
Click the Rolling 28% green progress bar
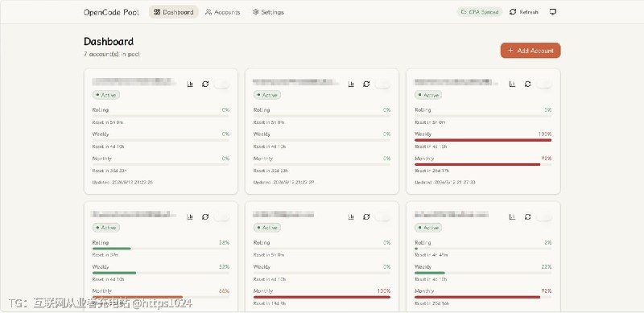[112, 249]
